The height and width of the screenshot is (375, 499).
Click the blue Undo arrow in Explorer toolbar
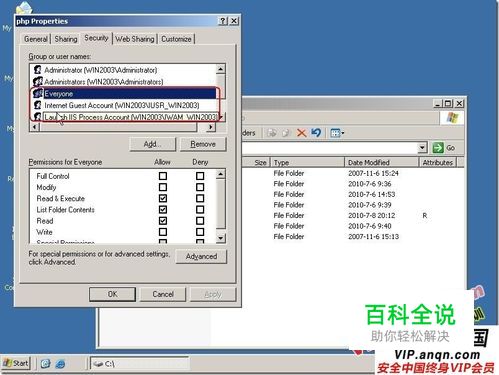click(x=316, y=133)
